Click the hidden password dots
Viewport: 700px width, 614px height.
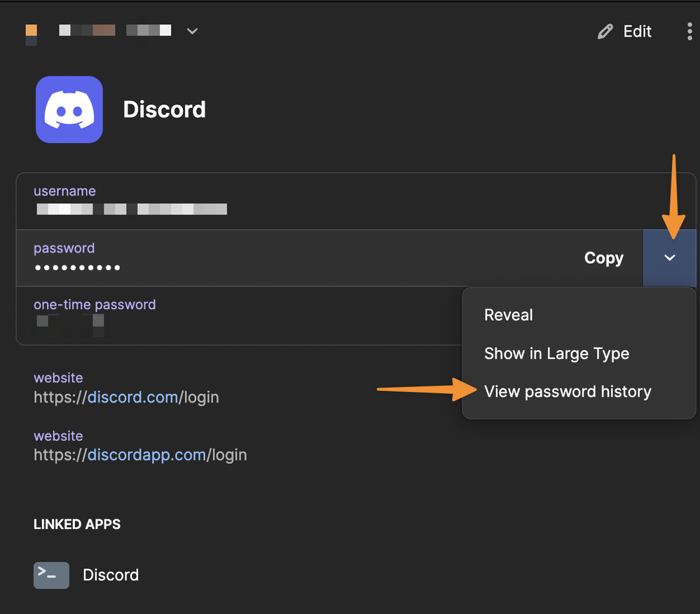point(77,268)
